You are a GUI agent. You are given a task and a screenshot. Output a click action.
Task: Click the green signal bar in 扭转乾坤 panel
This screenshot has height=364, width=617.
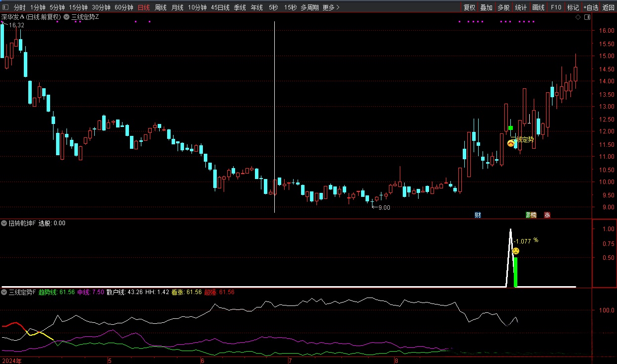(x=516, y=272)
